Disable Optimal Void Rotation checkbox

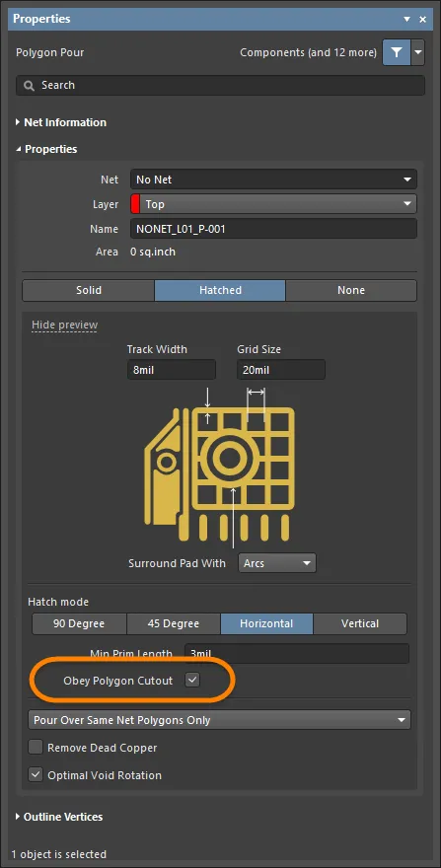point(36,775)
